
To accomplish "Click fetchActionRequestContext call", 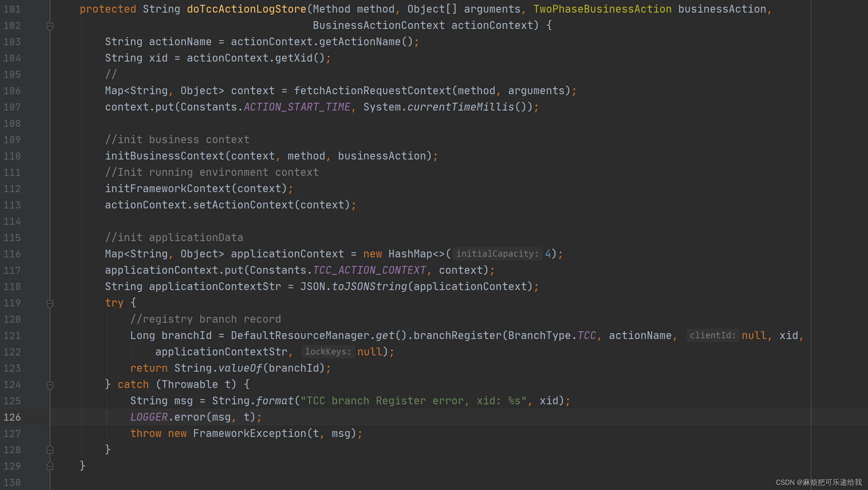I will point(372,91).
